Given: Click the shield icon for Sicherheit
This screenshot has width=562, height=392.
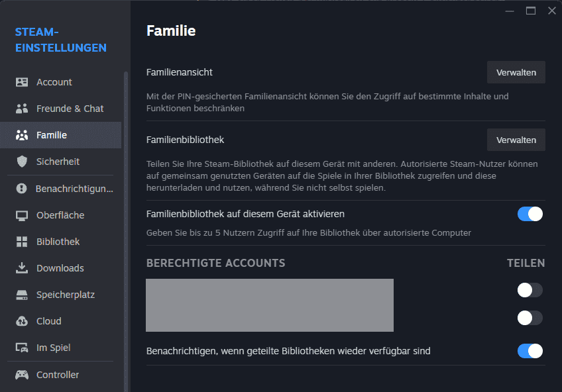Looking at the screenshot, I should coord(23,161).
